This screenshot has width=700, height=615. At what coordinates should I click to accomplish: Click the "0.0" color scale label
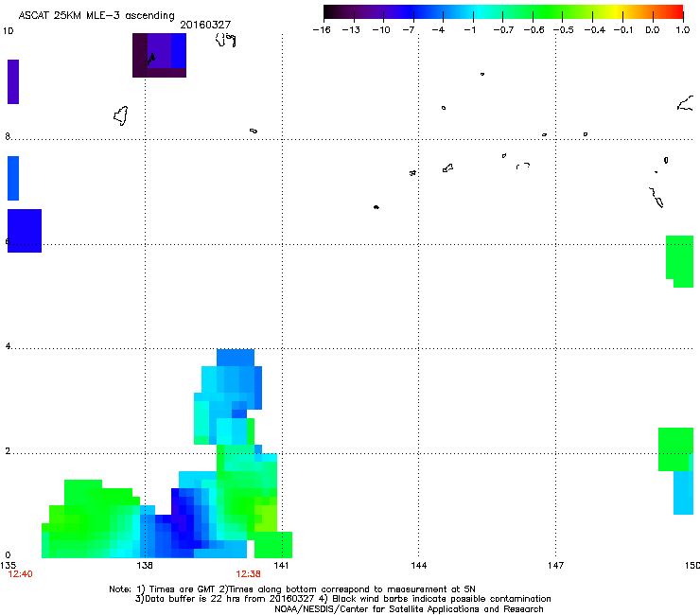pos(653,30)
